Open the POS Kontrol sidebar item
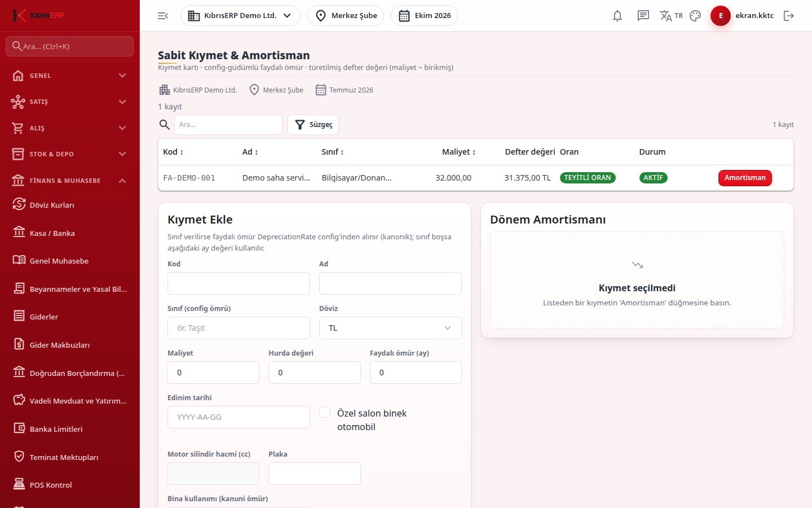Viewport: 812px width, 508px height. click(x=70, y=485)
